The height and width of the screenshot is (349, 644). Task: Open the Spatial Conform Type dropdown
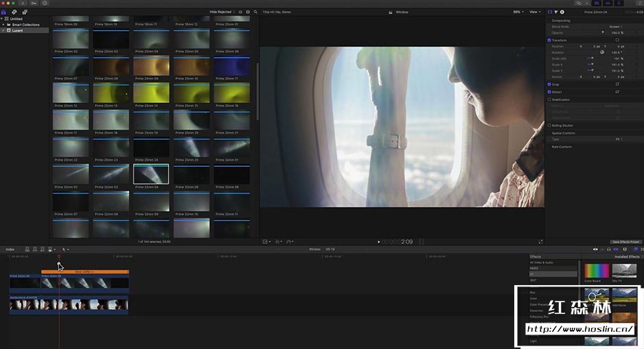[618, 139]
